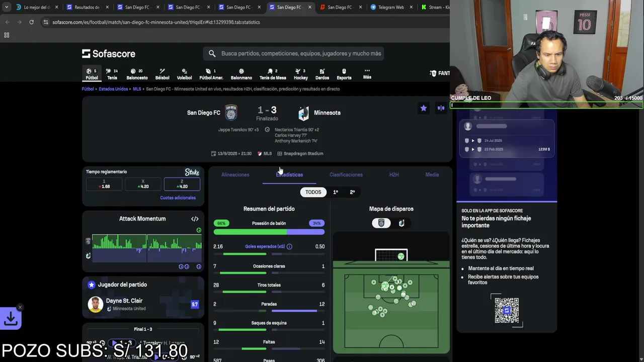This screenshot has height=362, width=644.
Task: Open the Dardos sport category
Action: tap(322, 74)
